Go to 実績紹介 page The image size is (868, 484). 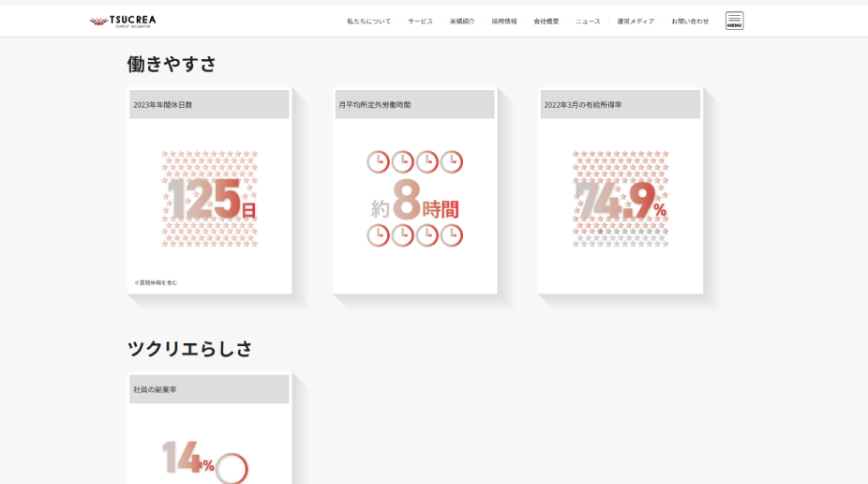pyautogui.click(x=462, y=21)
